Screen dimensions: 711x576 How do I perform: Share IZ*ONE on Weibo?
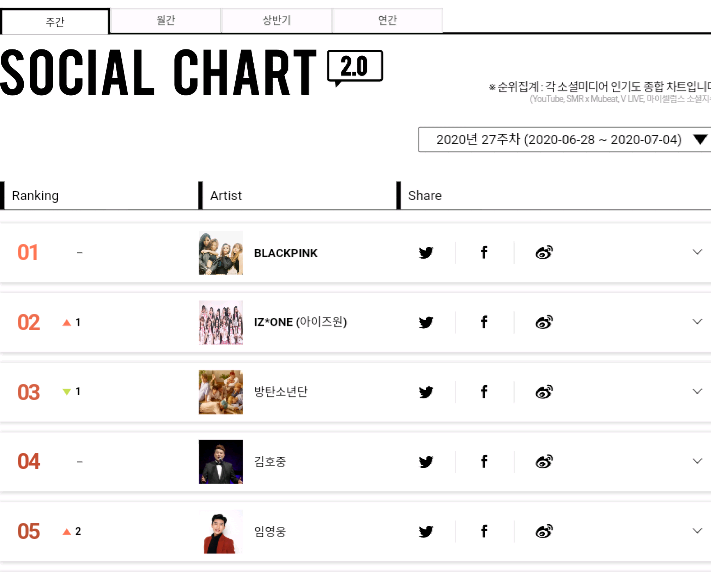[x=544, y=322]
